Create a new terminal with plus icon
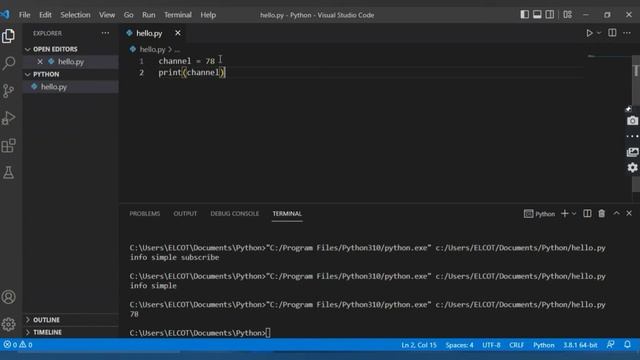This screenshot has width=640, height=360. 564,213
